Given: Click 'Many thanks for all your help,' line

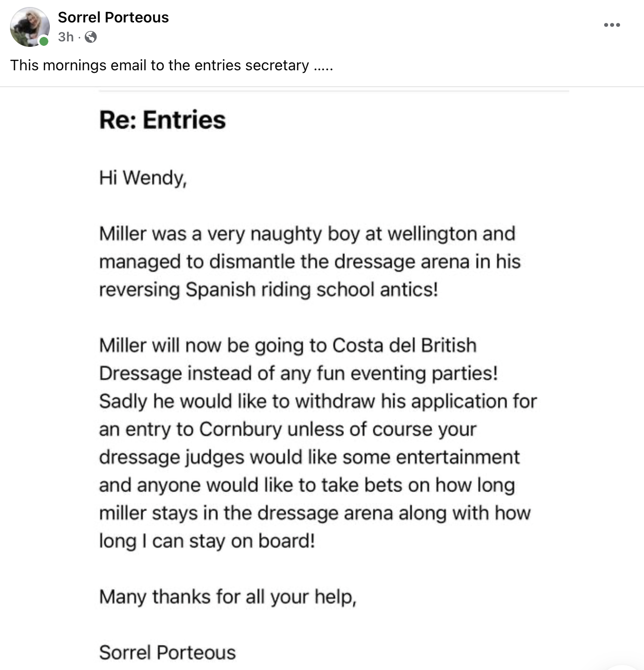Looking at the screenshot, I should pyautogui.click(x=228, y=596).
